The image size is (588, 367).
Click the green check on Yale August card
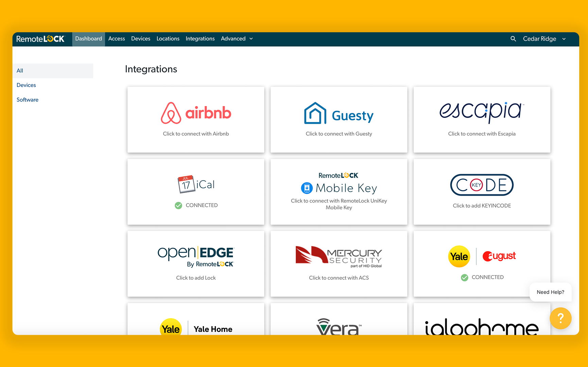(x=464, y=277)
